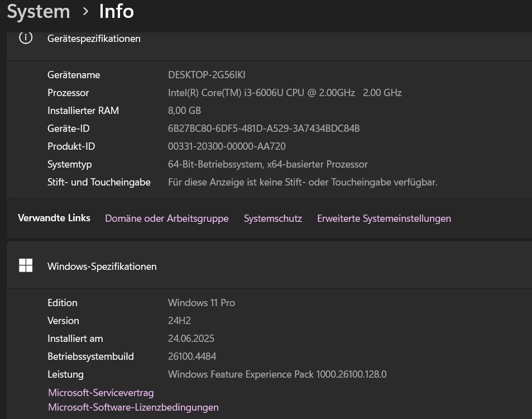Screen dimensions: 532x419
Task: Click the installed RAM value 8,00 GB
Action: coord(185,111)
